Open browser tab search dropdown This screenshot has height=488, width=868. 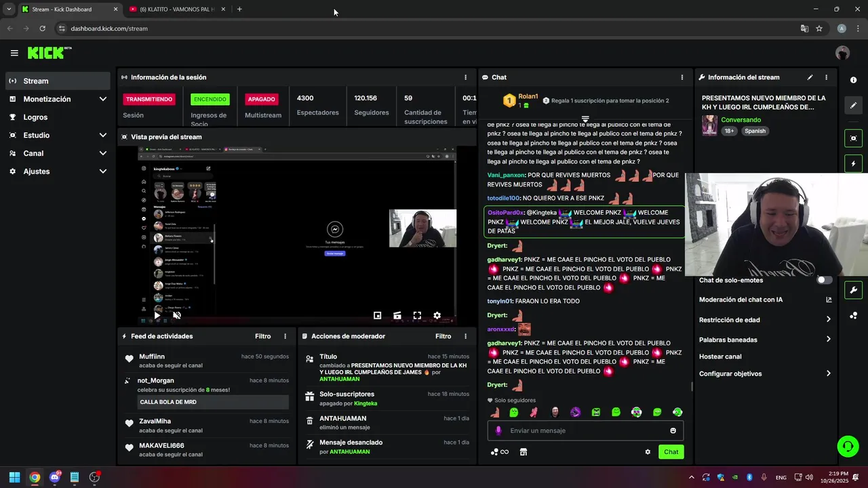(8, 9)
